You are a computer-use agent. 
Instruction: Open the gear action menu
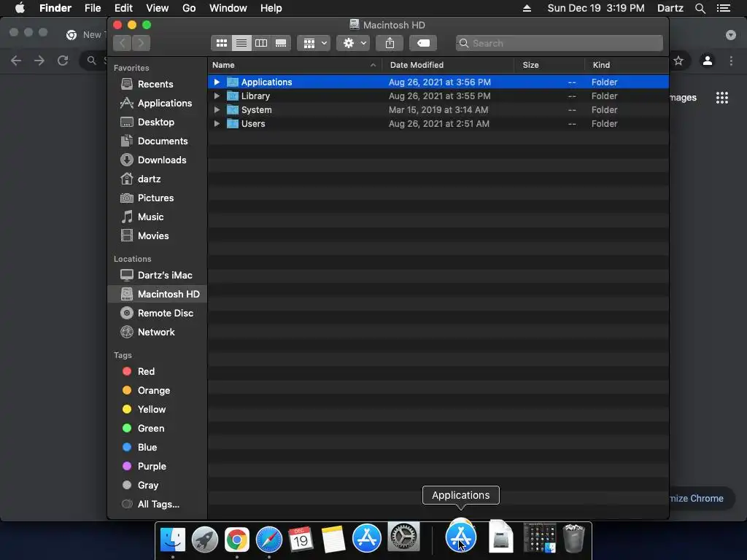point(353,43)
